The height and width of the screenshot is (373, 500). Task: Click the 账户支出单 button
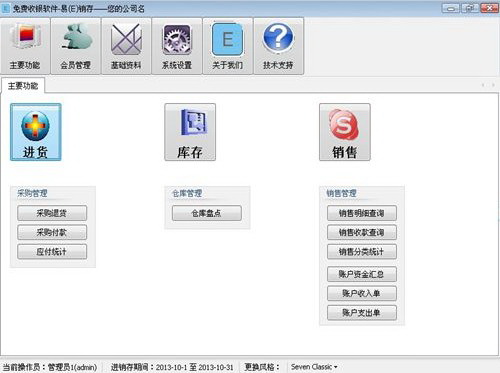(x=362, y=313)
